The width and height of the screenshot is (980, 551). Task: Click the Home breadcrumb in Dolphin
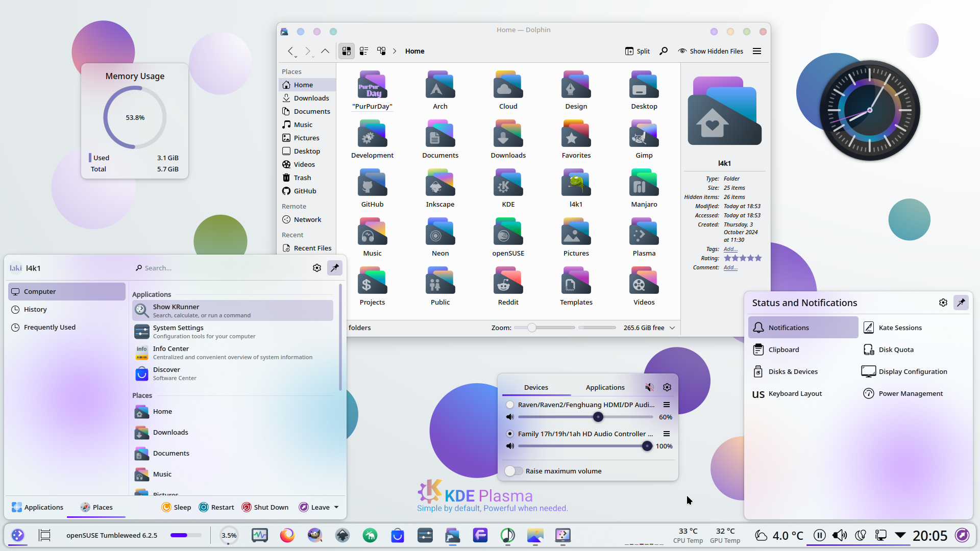(414, 51)
